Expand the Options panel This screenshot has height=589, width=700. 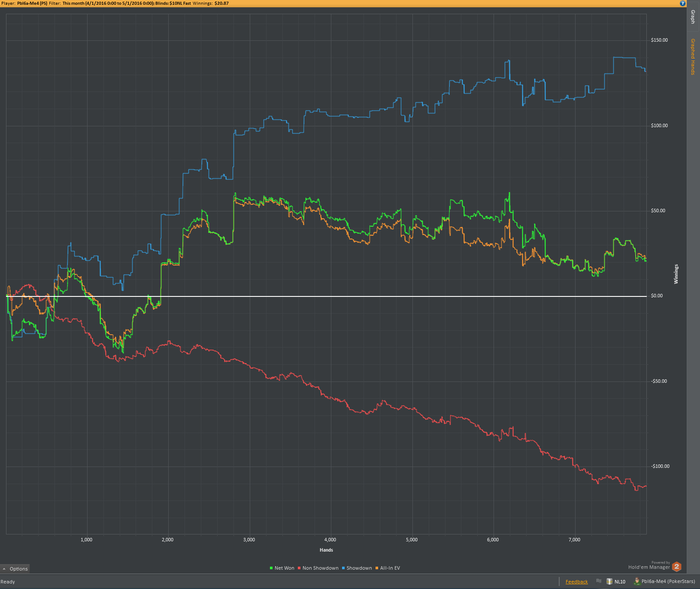click(x=15, y=568)
